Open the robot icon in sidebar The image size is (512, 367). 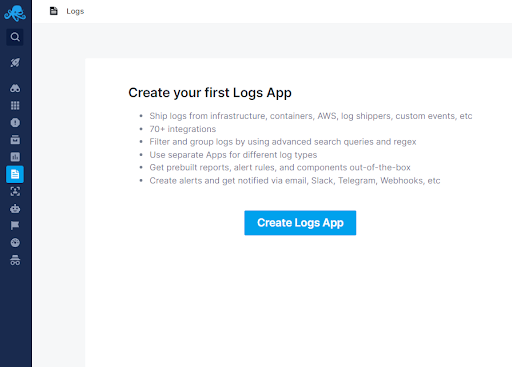point(15,209)
